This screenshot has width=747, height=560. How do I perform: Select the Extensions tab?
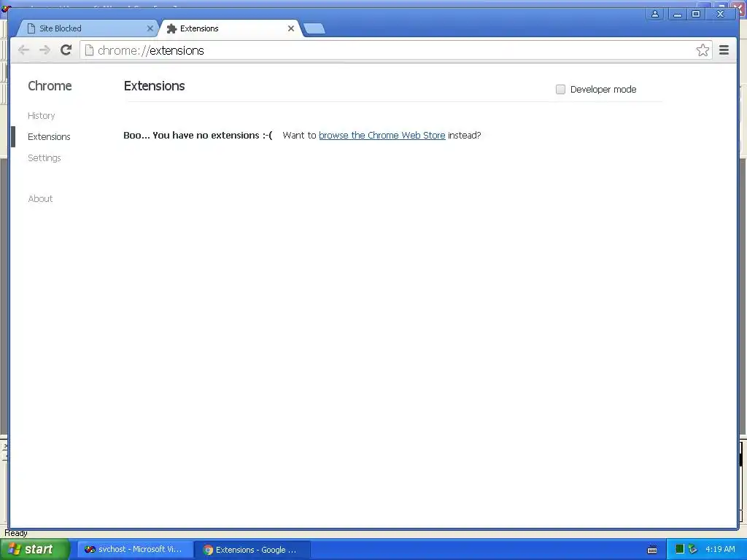[x=230, y=28]
